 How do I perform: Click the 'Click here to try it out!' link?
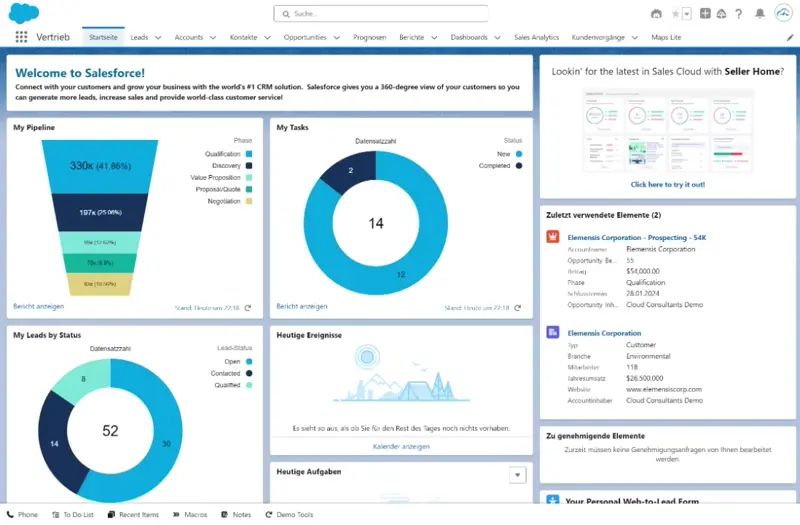(667, 184)
